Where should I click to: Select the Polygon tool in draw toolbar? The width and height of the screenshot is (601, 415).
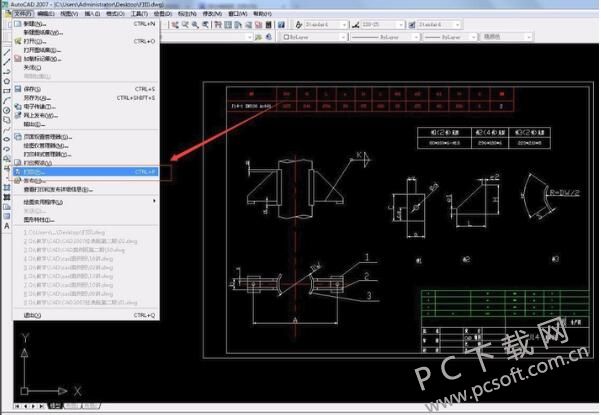(7, 81)
